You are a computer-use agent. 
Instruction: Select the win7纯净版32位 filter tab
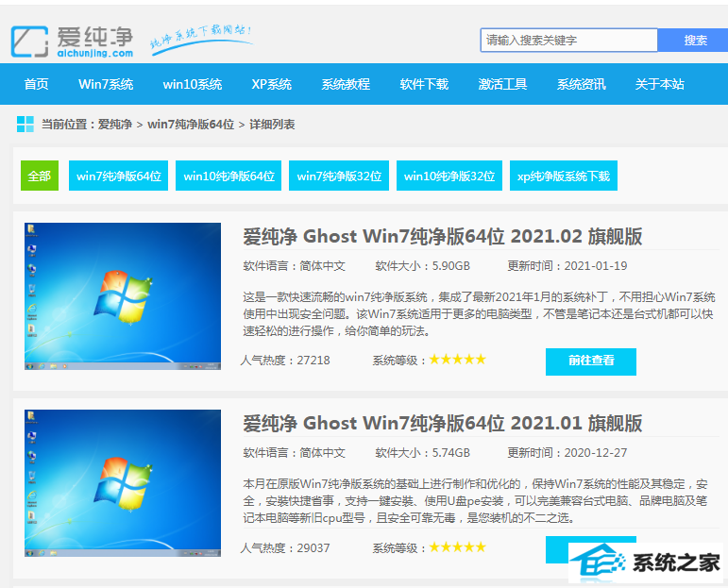(x=339, y=176)
